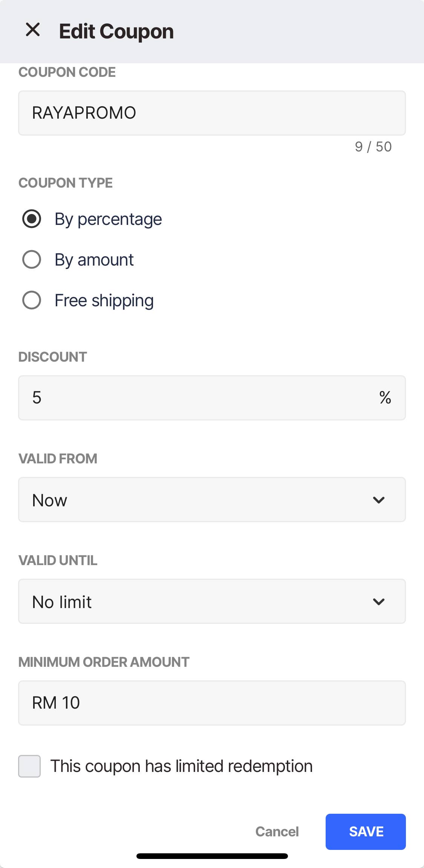Focus the Discount value field showing 5
The image size is (424, 868).
coord(212,398)
